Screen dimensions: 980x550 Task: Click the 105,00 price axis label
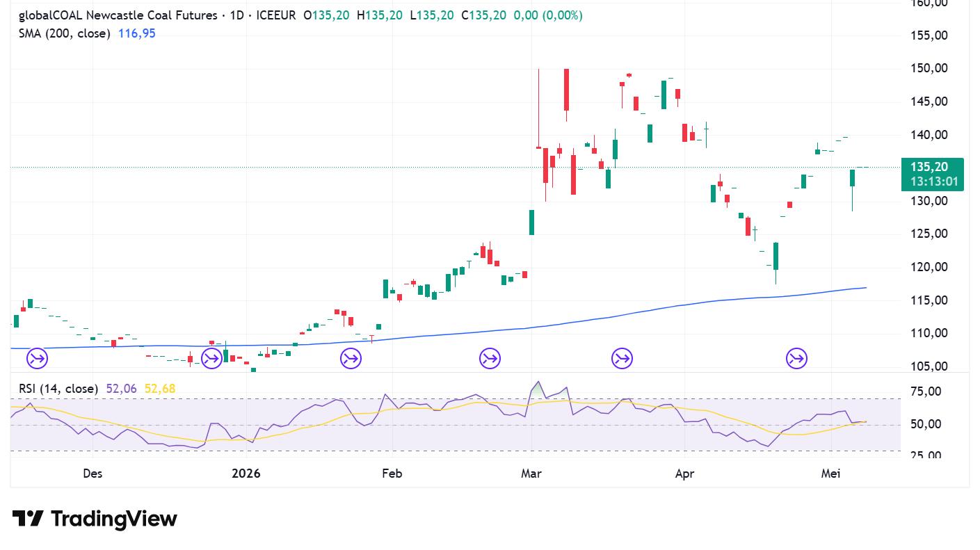[929, 366]
